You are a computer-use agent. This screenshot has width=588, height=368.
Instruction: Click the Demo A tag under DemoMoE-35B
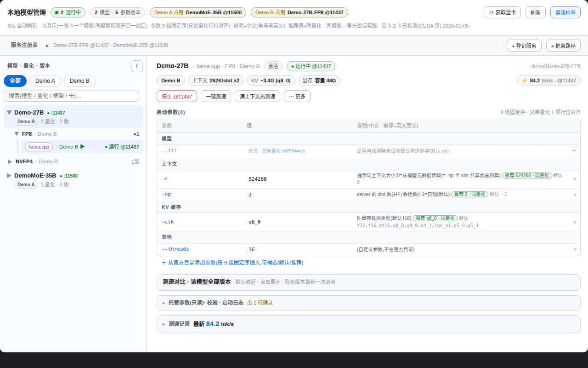tap(26, 185)
